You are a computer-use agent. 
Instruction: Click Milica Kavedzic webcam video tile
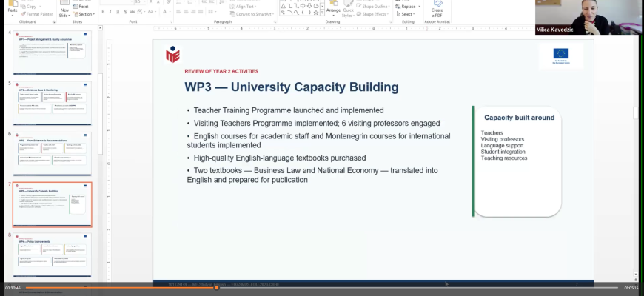click(x=589, y=17)
